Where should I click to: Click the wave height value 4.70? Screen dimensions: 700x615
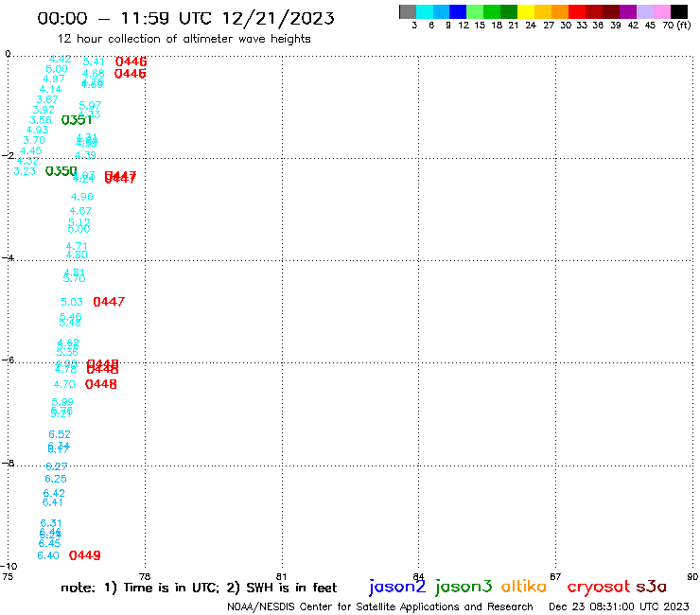tap(64, 384)
